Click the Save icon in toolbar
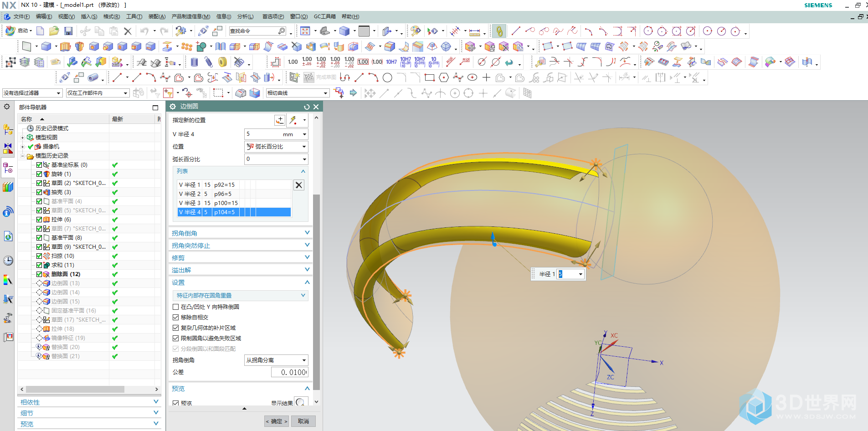The width and height of the screenshot is (868, 431). [x=68, y=31]
